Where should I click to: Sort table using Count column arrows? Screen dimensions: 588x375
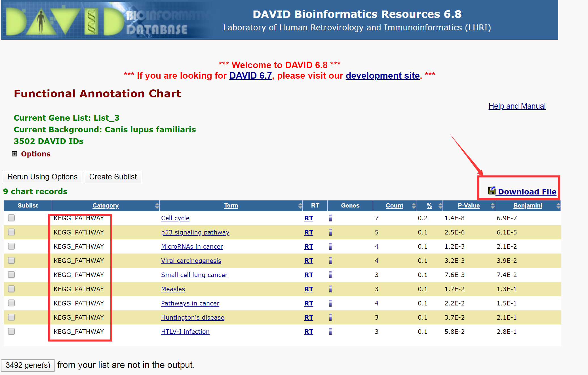click(414, 206)
